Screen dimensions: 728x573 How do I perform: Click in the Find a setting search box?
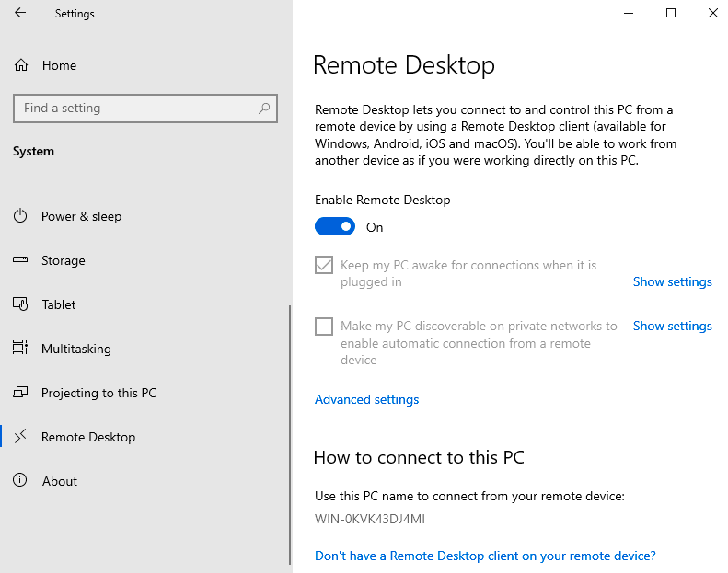(x=145, y=109)
